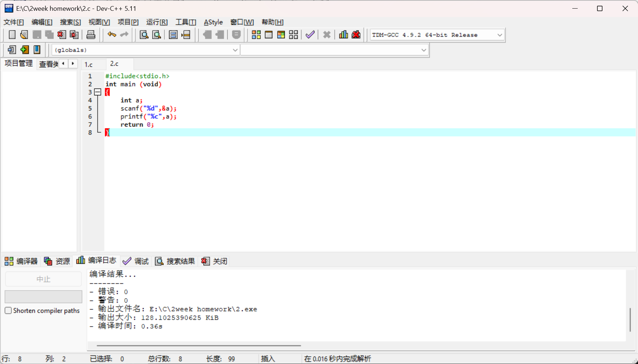Screen dimensions: 638x364
Task: Click the New source file icon
Action: [x=12, y=35]
